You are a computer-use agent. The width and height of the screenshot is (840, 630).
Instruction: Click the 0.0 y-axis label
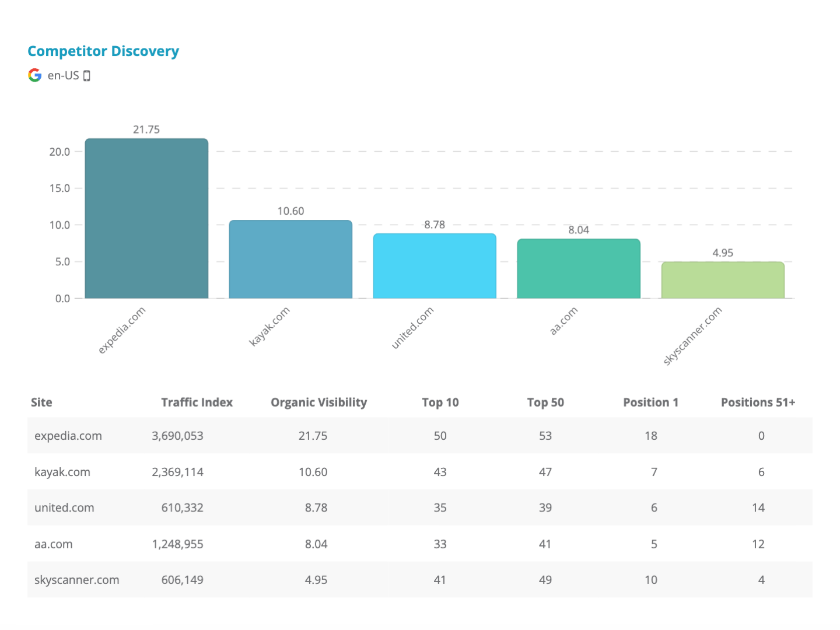click(x=62, y=299)
